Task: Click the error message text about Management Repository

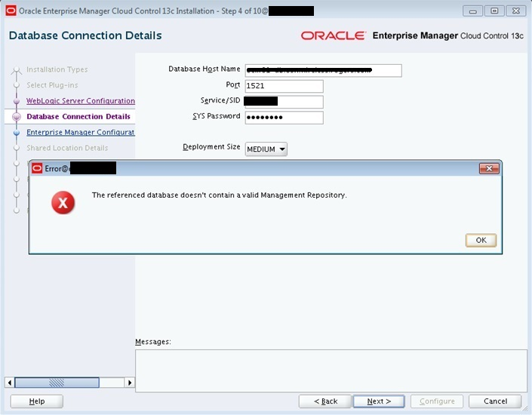Action: (219, 195)
